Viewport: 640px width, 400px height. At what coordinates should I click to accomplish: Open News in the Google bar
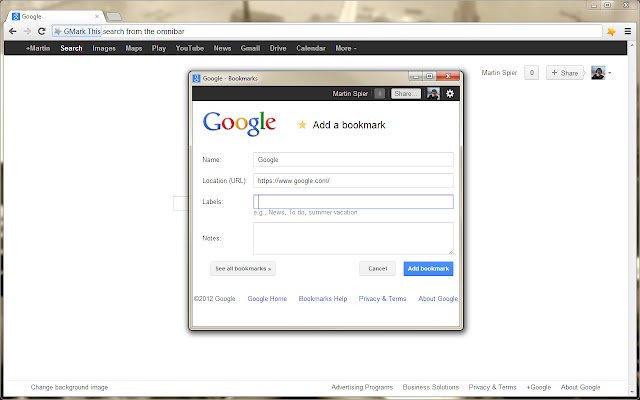[x=222, y=48]
